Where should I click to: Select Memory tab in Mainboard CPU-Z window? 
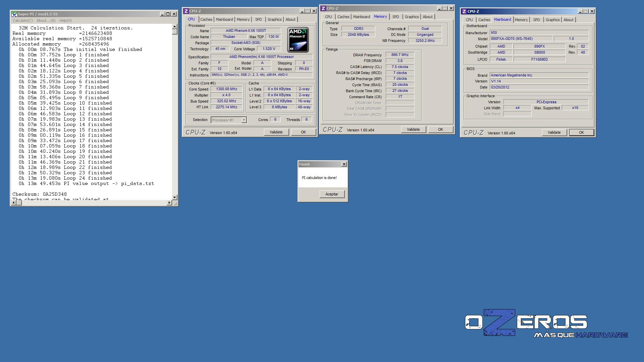coord(521,20)
